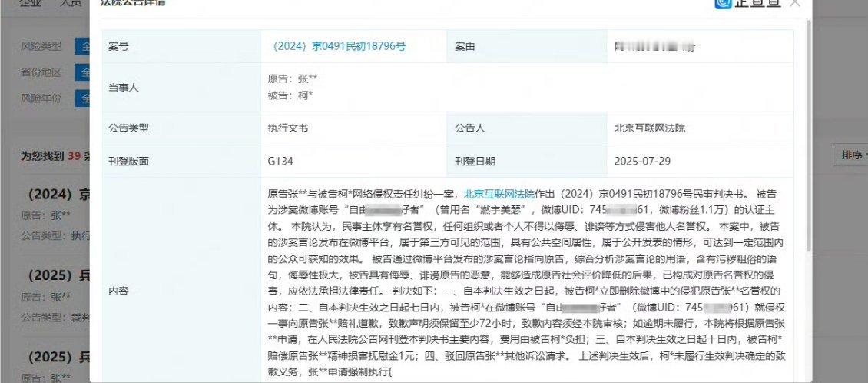
Task: Click the 企查查 logo icon in dialog header
Action: [722, 3]
